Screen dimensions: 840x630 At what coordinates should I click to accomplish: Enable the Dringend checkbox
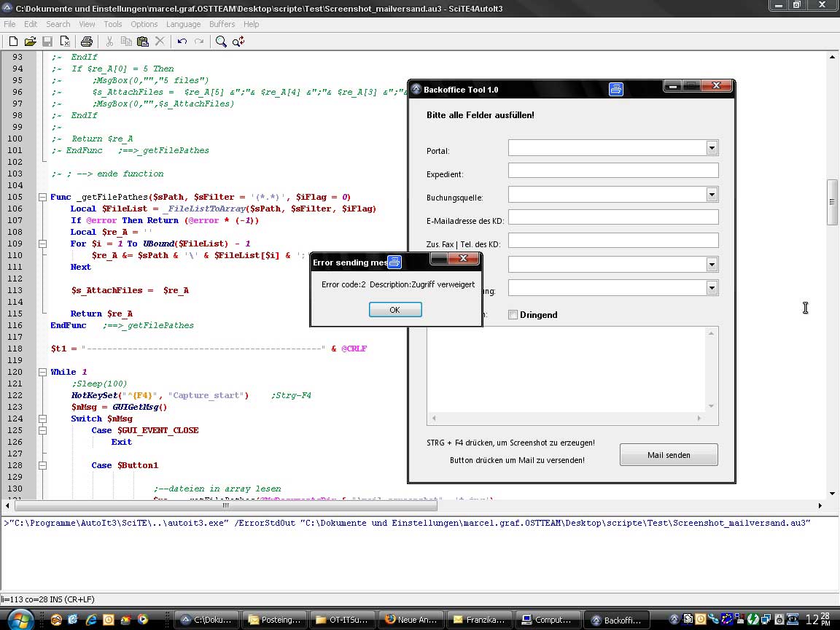[513, 315]
